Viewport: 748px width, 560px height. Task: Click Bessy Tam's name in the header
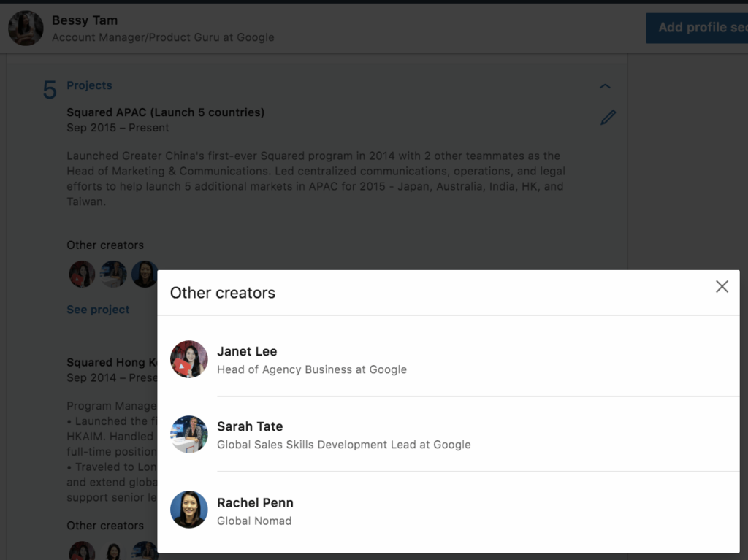tap(85, 20)
